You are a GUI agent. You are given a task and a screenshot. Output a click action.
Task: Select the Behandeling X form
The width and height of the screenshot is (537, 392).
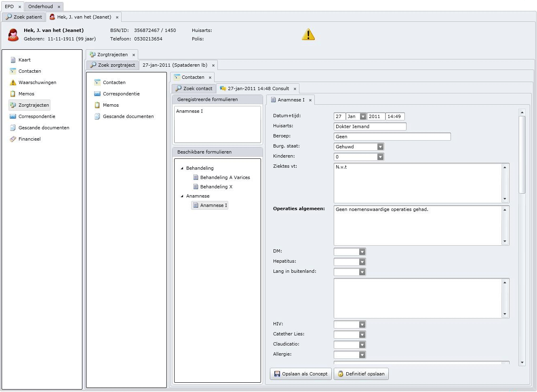(x=216, y=187)
